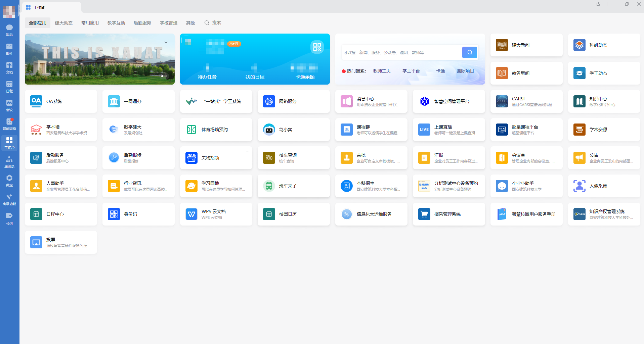Launch the OA系统 app
The height and width of the screenshot is (344, 644).
pyautogui.click(x=61, y=101)
